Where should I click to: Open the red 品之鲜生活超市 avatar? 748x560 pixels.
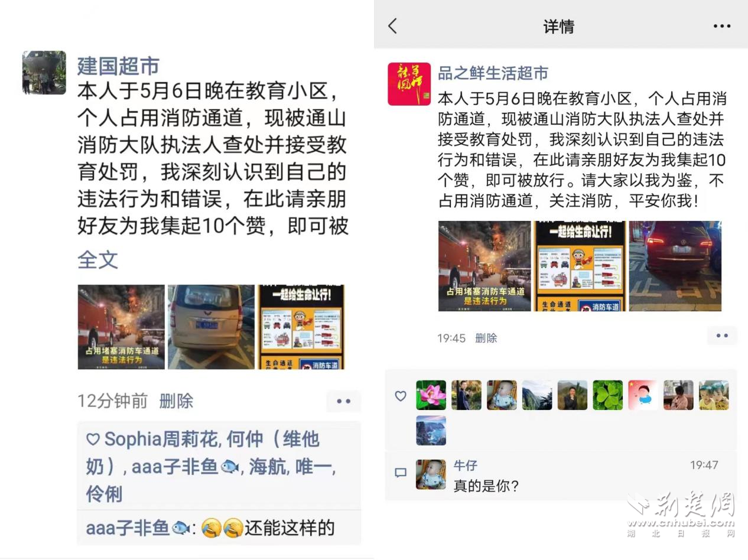click(x=409, y=84)
